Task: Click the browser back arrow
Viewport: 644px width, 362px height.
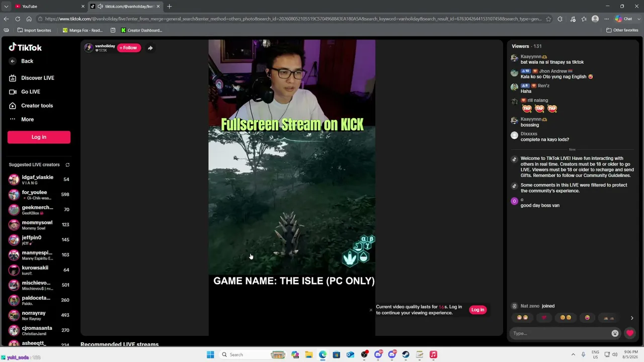Action: [x=6, y=19]
